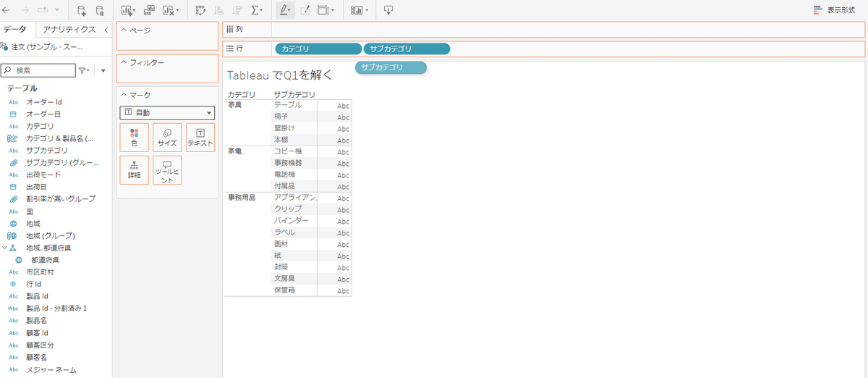Open the clear sheet dropdown arrow
Screen dimensions: 868x378
[178, 11]
